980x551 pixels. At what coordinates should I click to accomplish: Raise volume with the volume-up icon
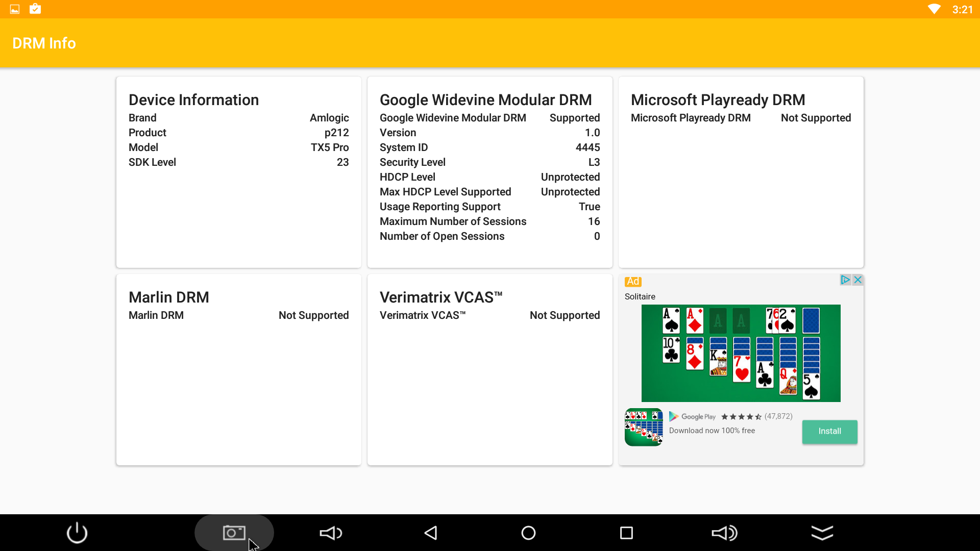tap(724, 533)
